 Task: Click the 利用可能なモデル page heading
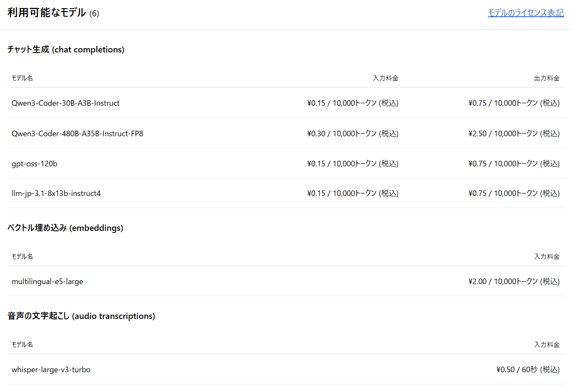(x=46, y=13)
